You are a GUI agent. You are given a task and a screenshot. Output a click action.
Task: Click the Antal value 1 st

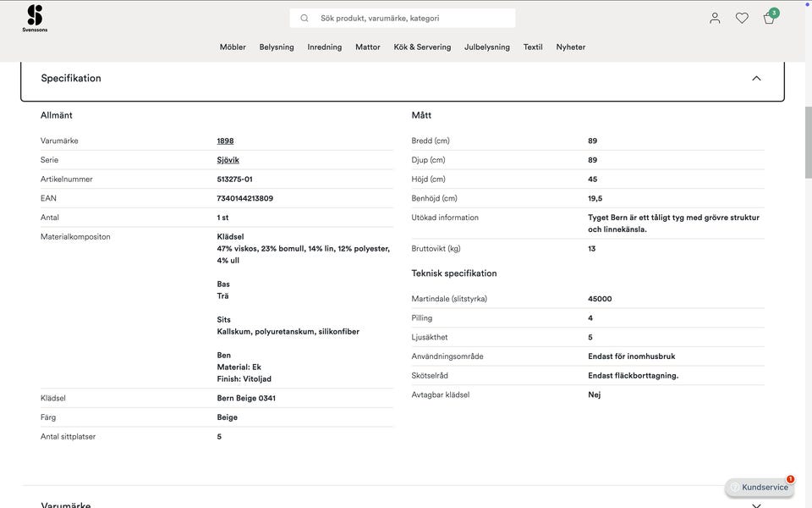222,218
